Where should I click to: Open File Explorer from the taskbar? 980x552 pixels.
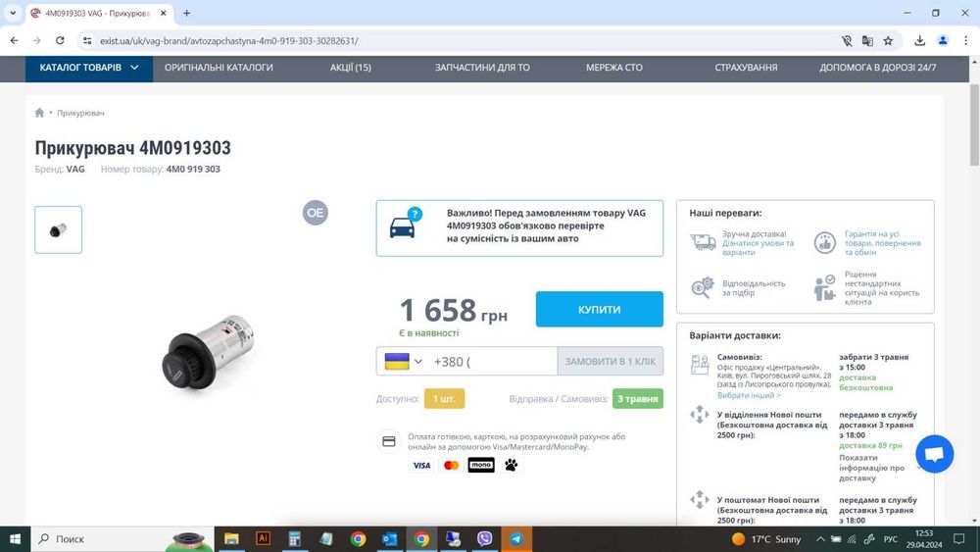231,539
